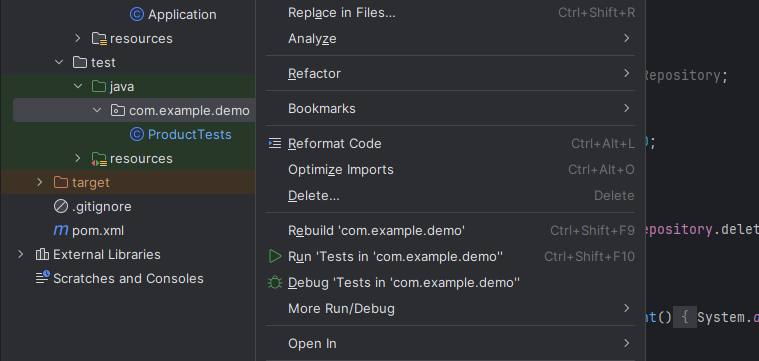
Task: Click the External Libraries icon
Action: click(43, 255)
